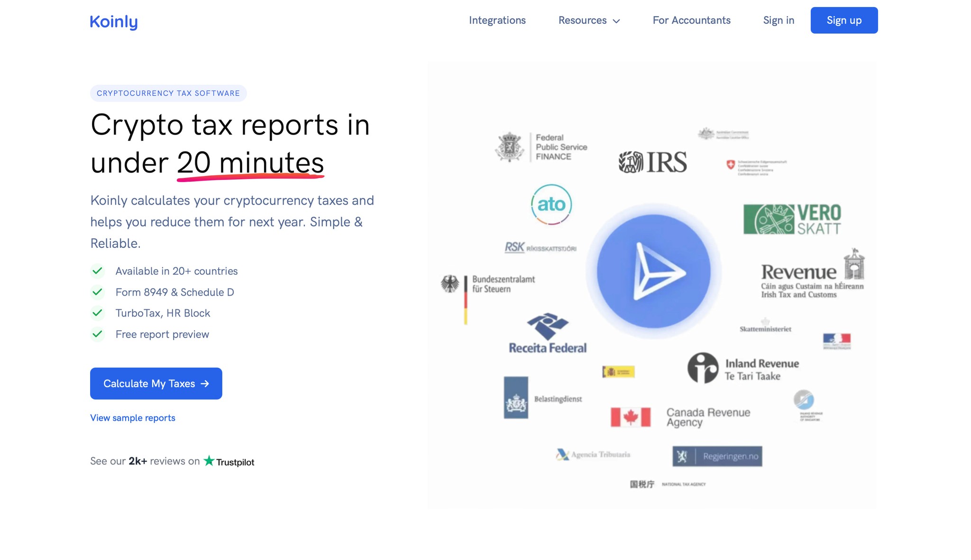
Task: Select the checkmark next to Free report preview
Action: click(98, 334)
